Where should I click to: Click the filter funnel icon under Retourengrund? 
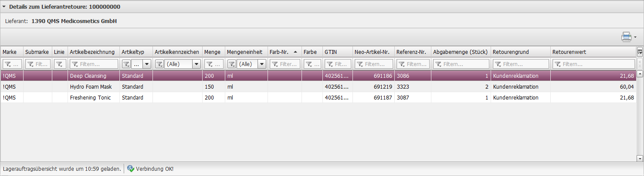498,64
